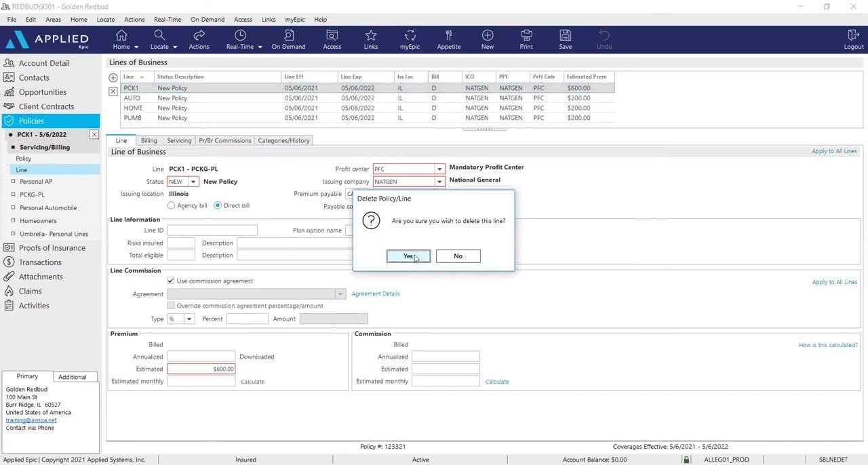The width and height of the screenshot is (868, 465).
Task: Add a line with the plus icon
Action: (x=113, y=78)
